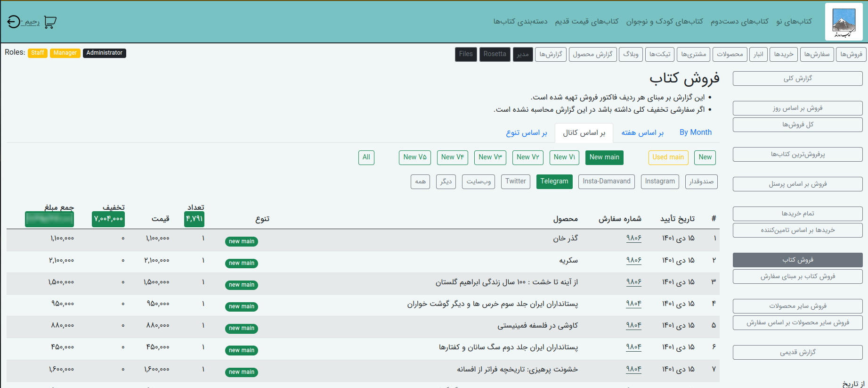
Task: Click the انبار admin button
Action: (x=758, y=54)
